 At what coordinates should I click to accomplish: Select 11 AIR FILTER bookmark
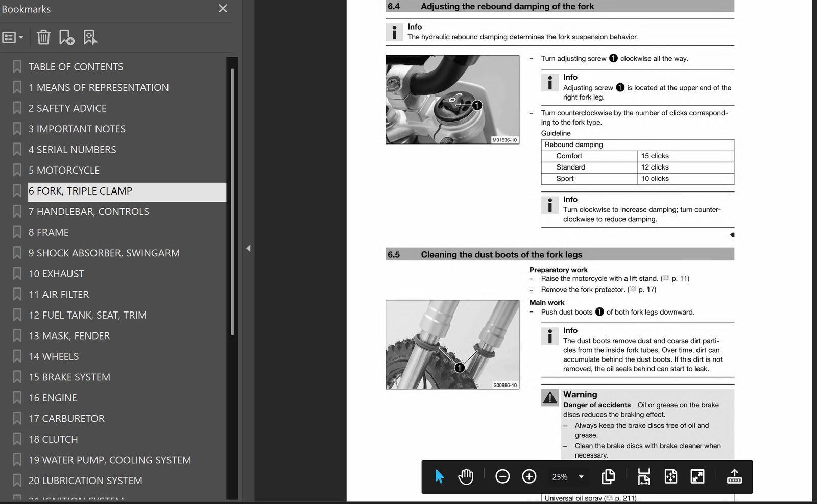(x=59, y=294)
